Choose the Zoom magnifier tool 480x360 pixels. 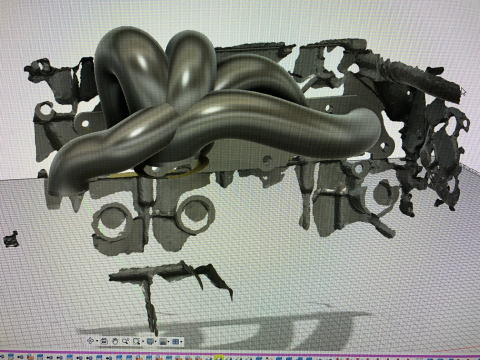pos(125,341)
